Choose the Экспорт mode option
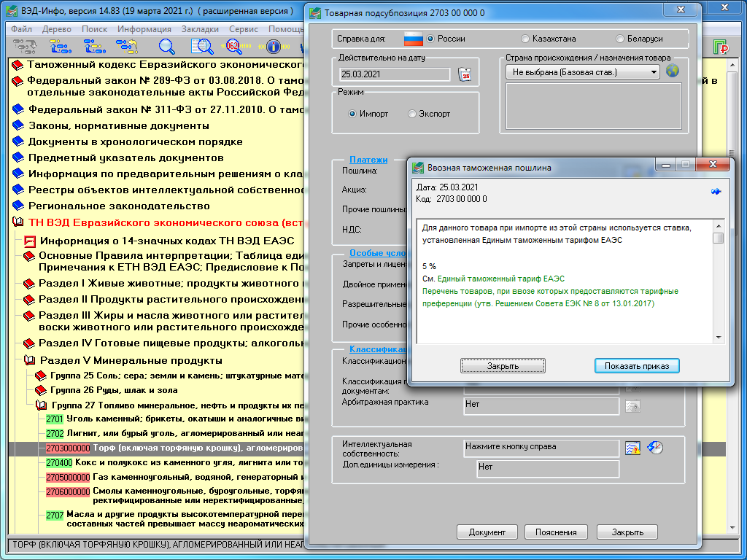This screenshot has width=747, height=560. pyautogui.click(x=412, y=114)
